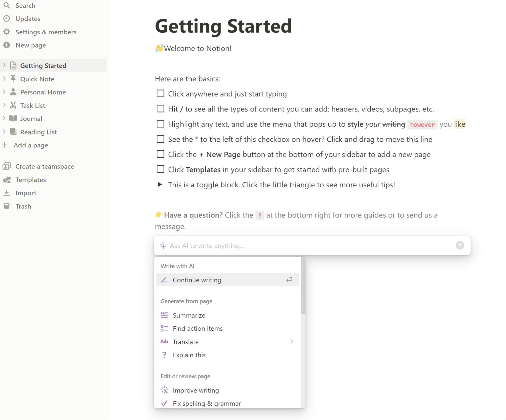Expand the Personal Home sidebar chevron
Viewport: 506px width, 420px height.
click(x=4, y=92)
